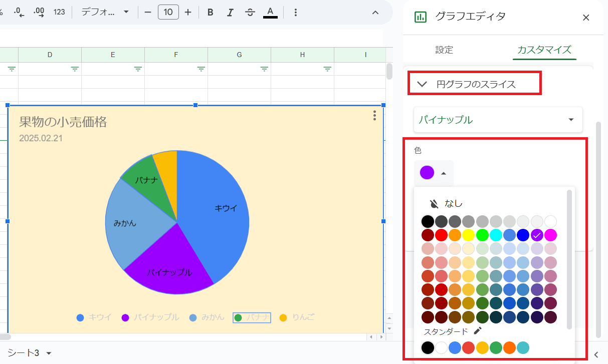
Task: Switch to the カスタマイズ tab
Action: click(x=544, y=50)
